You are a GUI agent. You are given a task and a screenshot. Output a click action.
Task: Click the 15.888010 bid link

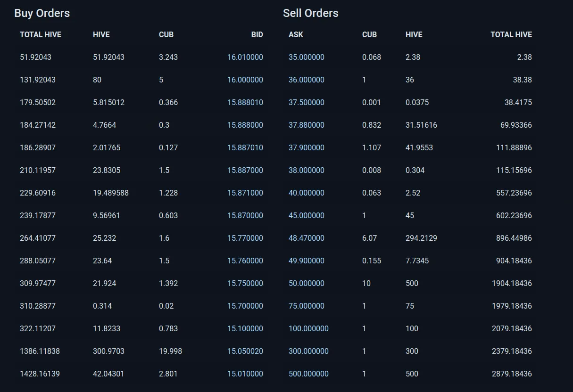[x=245, y=102]
